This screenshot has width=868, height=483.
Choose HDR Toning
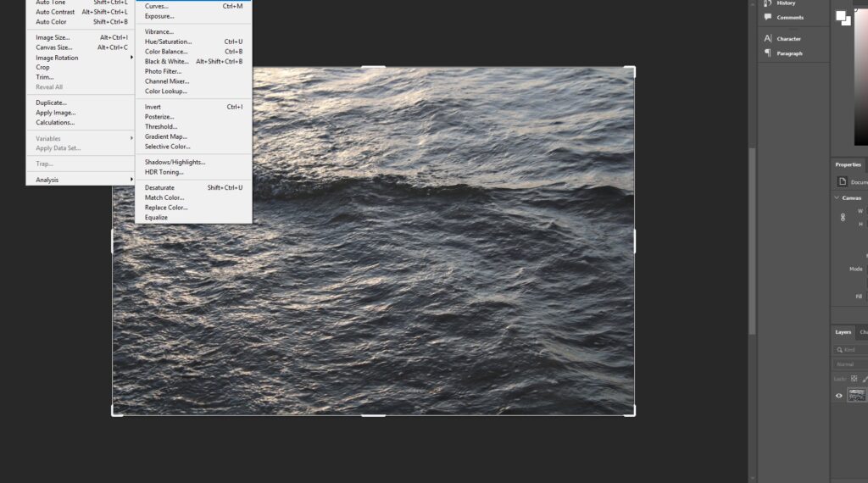(x=193, y=172)
